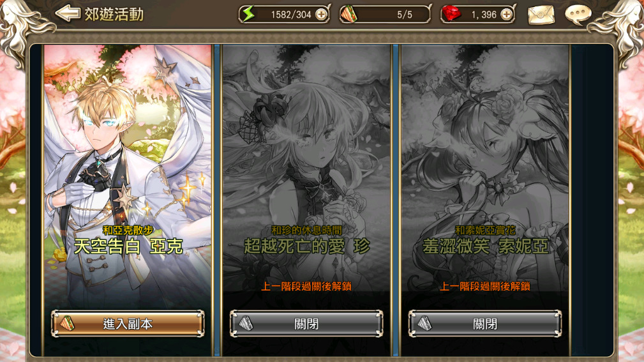Image resolution: width=644 pixels, height=362 pixels.
Task: Open the chat speech bubble icon
Action: (x=578, y=15)
